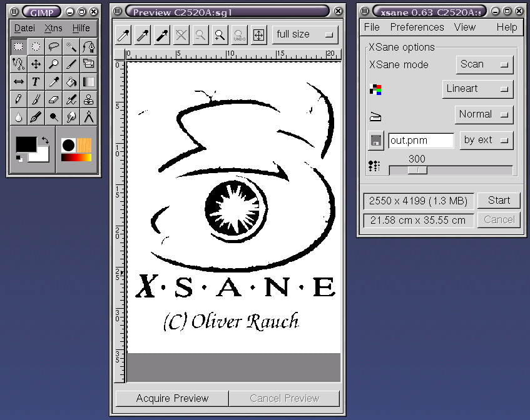Swap foreground and background colors arrow
This screenshot has width=530, height=420.
click(45, 140)
